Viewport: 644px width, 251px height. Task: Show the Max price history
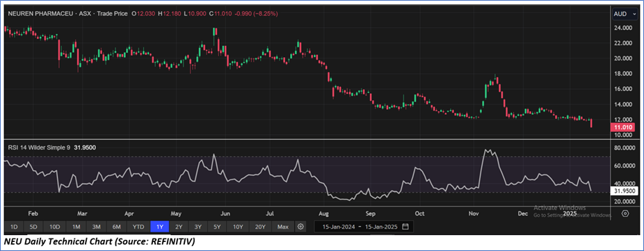[283, 227]
